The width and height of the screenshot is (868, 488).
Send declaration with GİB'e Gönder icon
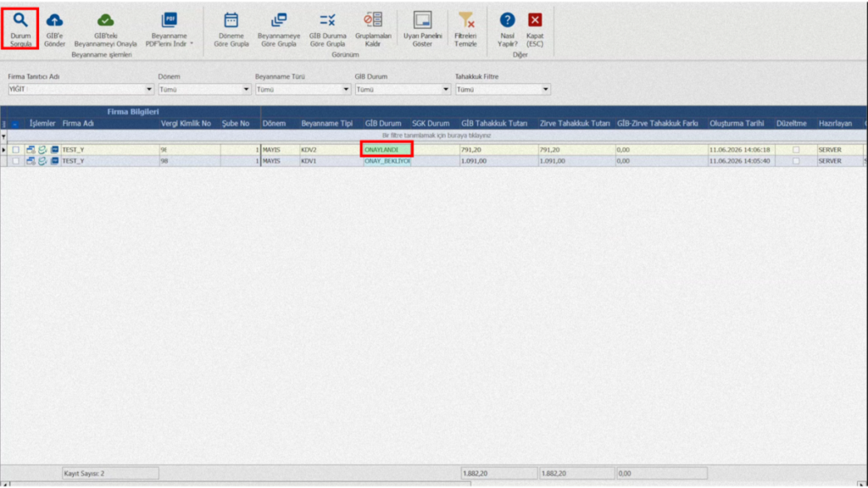(x=54, y=20)
